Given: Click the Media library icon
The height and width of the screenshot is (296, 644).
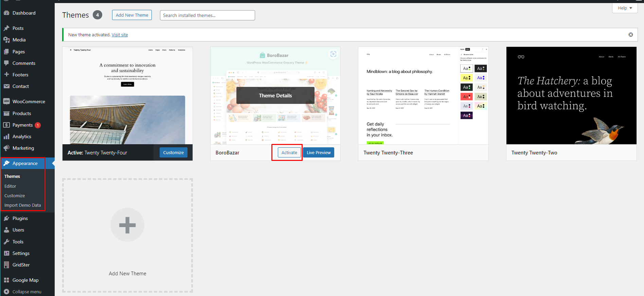Looking at the screenshot, I should (6, 40).
